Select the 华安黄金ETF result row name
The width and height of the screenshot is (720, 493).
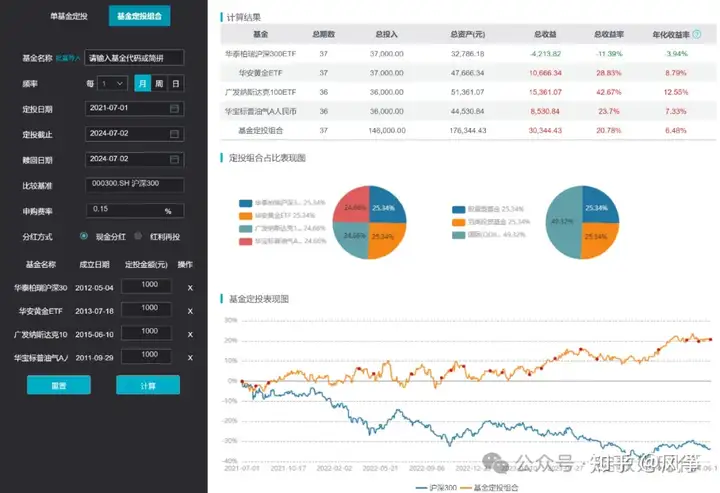point(260,73)
